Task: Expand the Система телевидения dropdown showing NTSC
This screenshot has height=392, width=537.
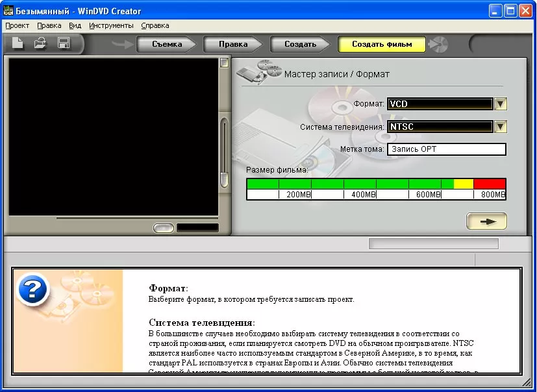Action: 500,127
